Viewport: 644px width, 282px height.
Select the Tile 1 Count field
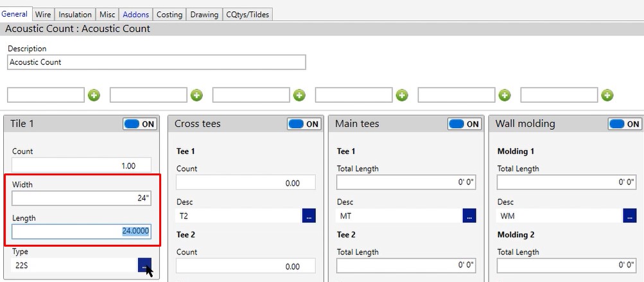82,165
